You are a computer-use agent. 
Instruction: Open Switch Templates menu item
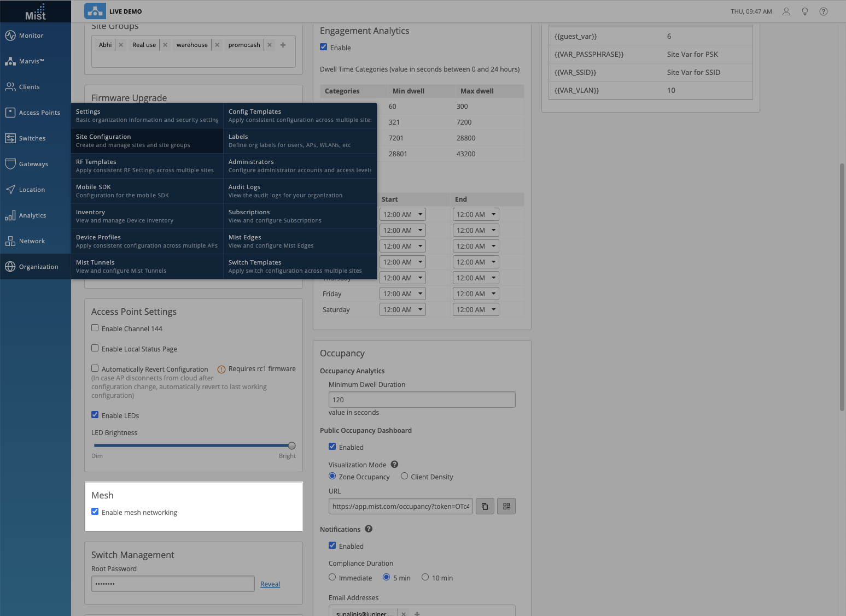(x=300, y=266)
